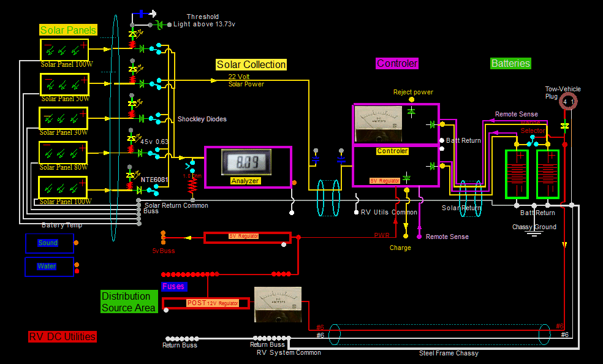Open the Analyzer voltage display
This screenshot has height=364, width=603.
pyautogui.click(x=248, y=162)
